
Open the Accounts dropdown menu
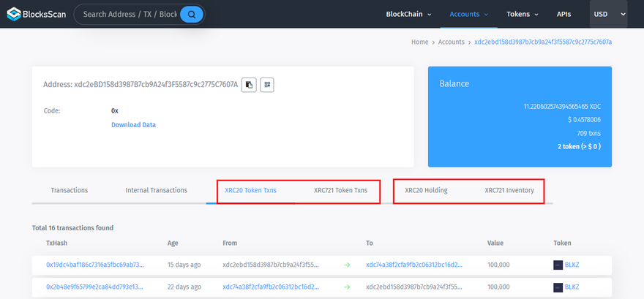tap(470, 14)
